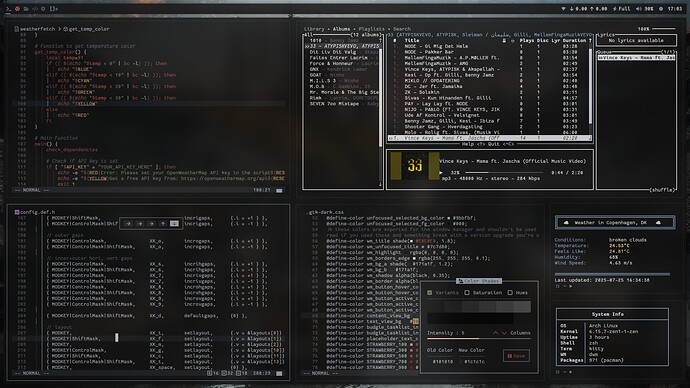Click the pause icon below weather widget
This screenshot has width=690, height=388.
pyautogui.click(x=558, y=286)
